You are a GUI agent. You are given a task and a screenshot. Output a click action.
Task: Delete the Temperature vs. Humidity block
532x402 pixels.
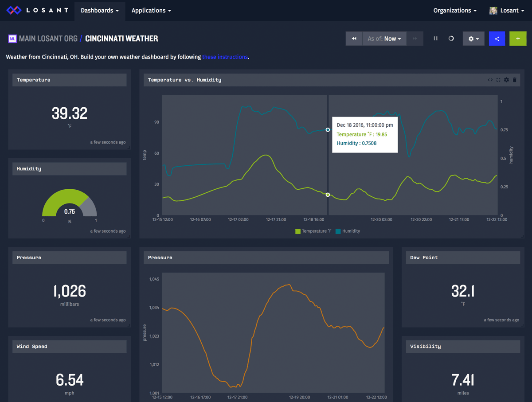pyautogui.click(x=515, y=80)
